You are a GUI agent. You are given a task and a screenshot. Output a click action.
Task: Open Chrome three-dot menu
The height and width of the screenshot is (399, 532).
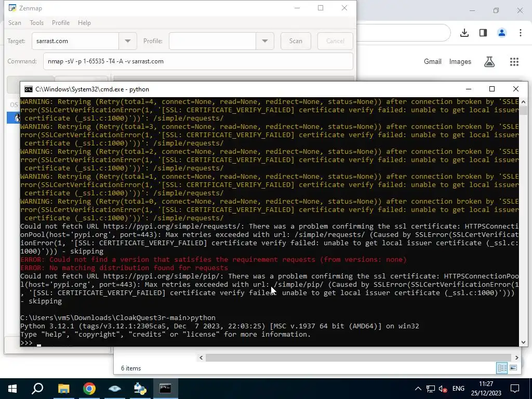[521, 33]
